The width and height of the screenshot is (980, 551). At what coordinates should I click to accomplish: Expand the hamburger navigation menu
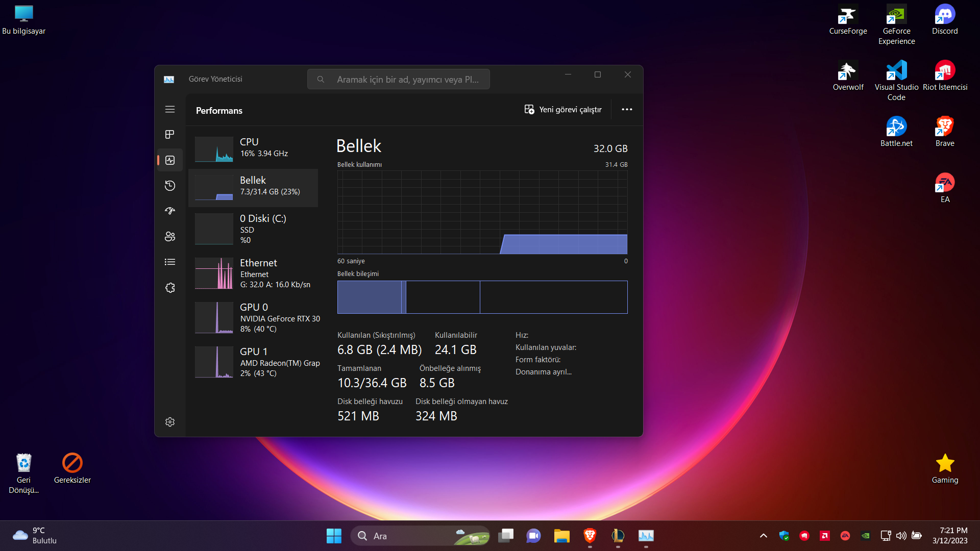170,109
